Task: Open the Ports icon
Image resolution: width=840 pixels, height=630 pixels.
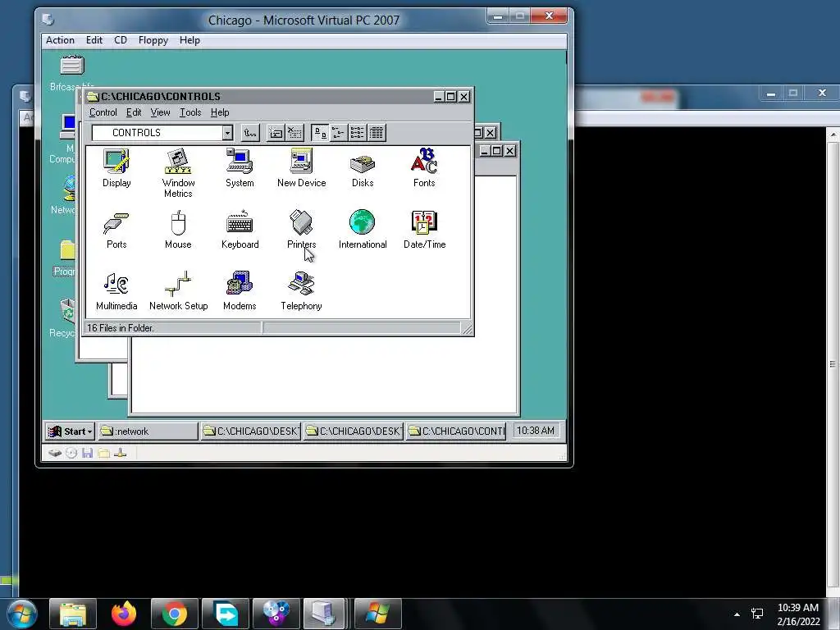Action: 116,231
